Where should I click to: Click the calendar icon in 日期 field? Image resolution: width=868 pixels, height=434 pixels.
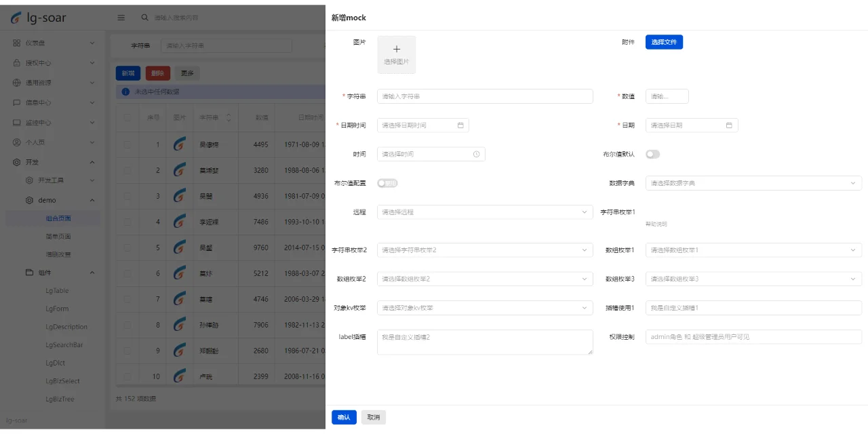point(729,125)
